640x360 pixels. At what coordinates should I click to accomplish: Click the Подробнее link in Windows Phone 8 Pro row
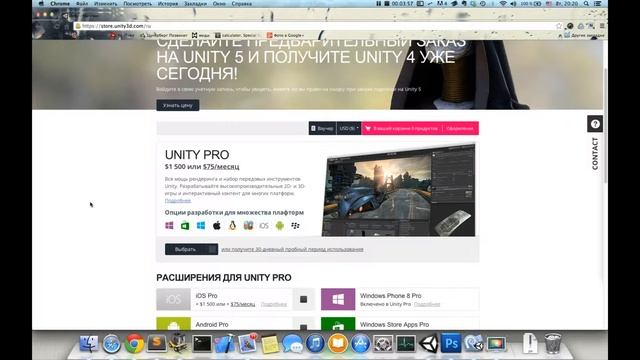(x=427, y=304)
